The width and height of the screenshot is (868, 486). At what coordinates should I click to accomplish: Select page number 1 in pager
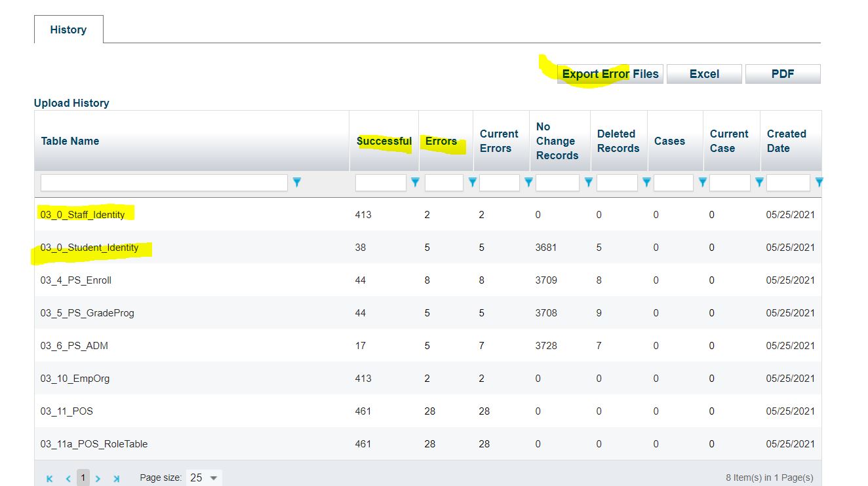[x=83, y=477]
